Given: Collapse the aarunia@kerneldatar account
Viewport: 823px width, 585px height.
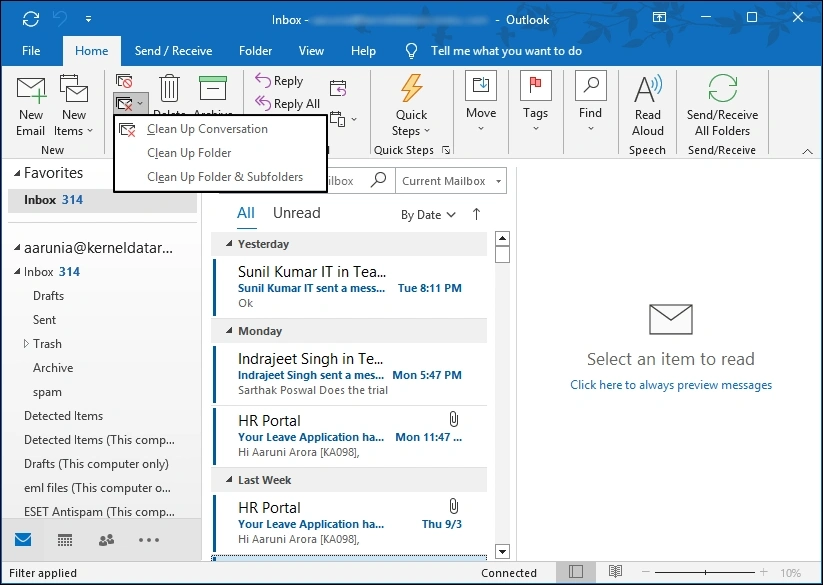Looking at the screenshot, I should pyautogui.click(x=17, y=248).
